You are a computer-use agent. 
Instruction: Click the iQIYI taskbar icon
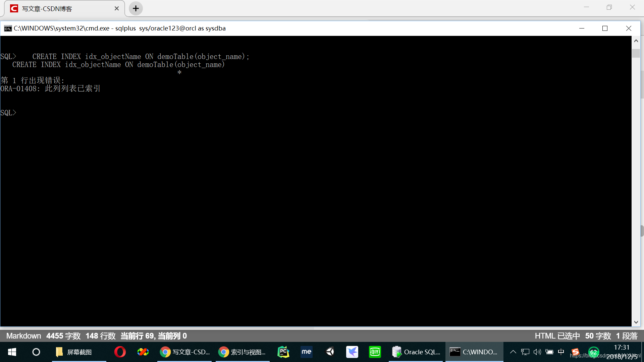point(375,352)
